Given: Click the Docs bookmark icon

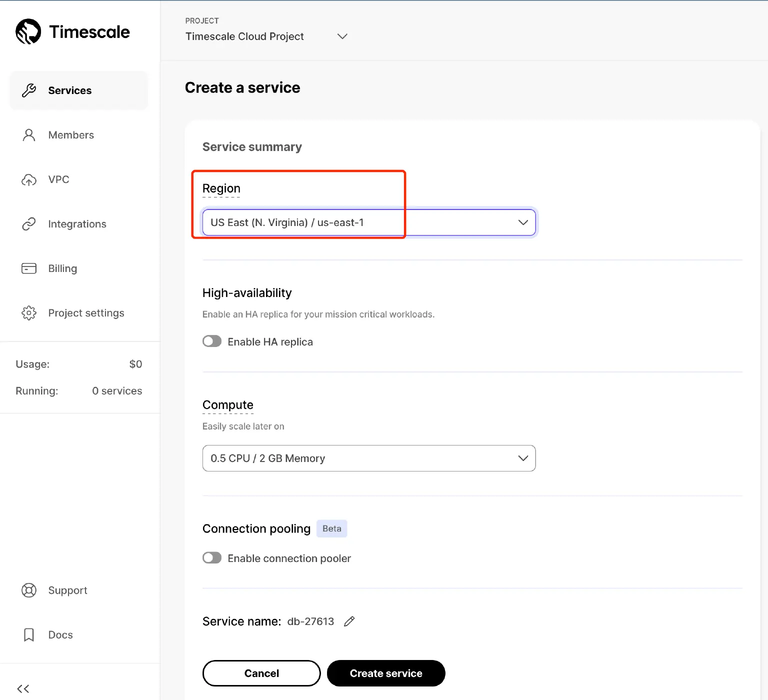Looking at the screenshot, I should pyautogui.click(x=28, y=634).
